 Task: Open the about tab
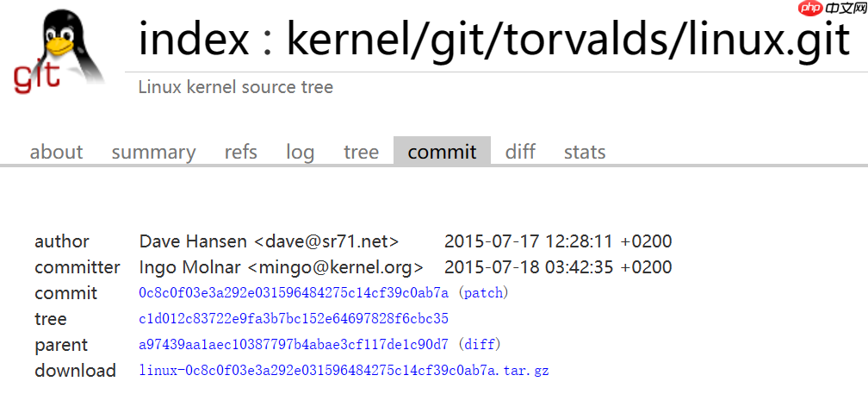coord(56,152)
